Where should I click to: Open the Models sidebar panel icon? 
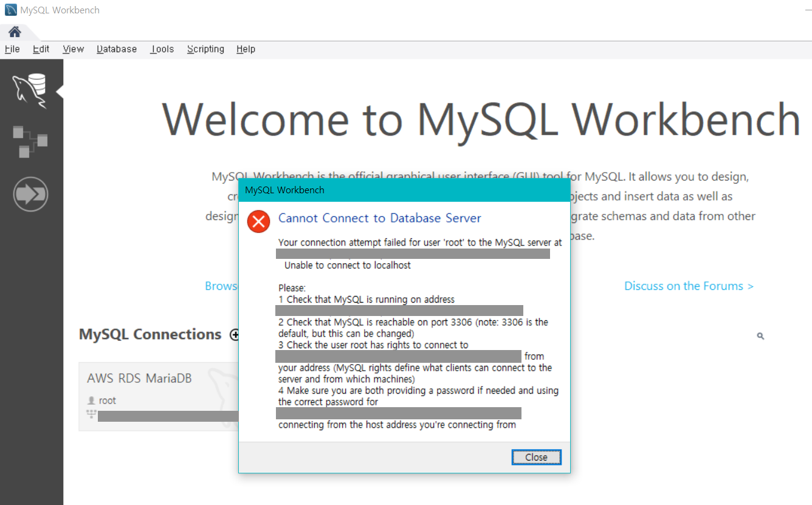30,141
